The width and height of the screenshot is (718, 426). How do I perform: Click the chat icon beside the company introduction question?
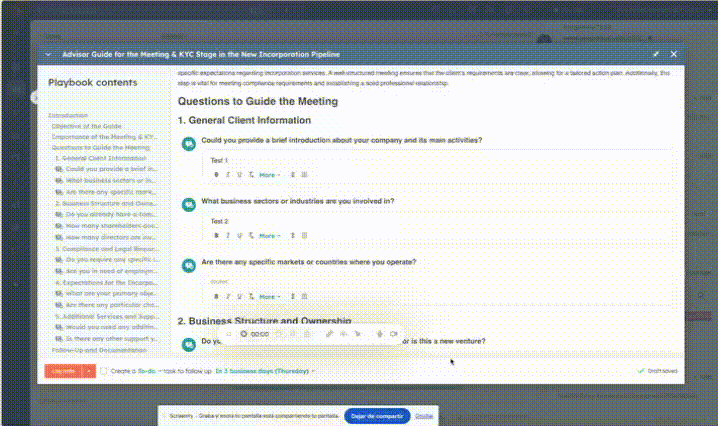pos(189,144)
